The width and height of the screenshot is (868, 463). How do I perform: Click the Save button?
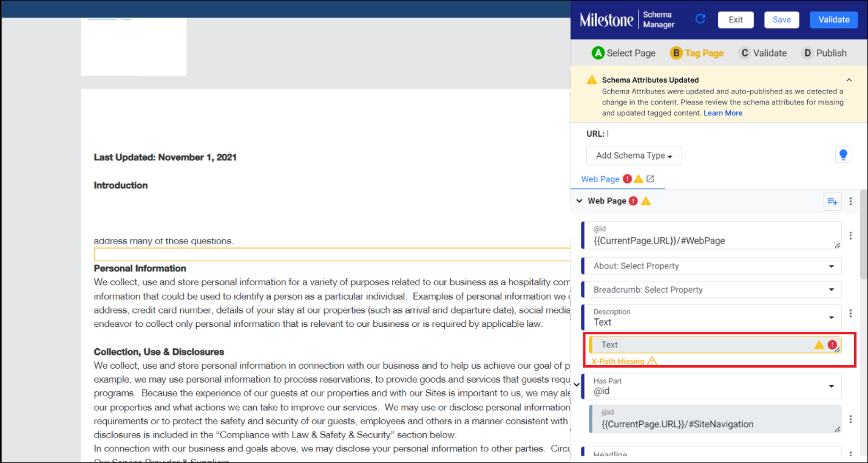[782, 19]
